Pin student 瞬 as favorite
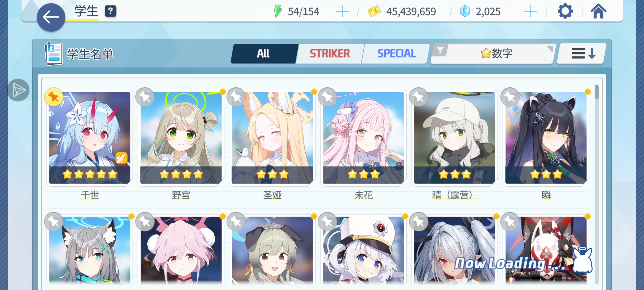 (x=510, y=97)
